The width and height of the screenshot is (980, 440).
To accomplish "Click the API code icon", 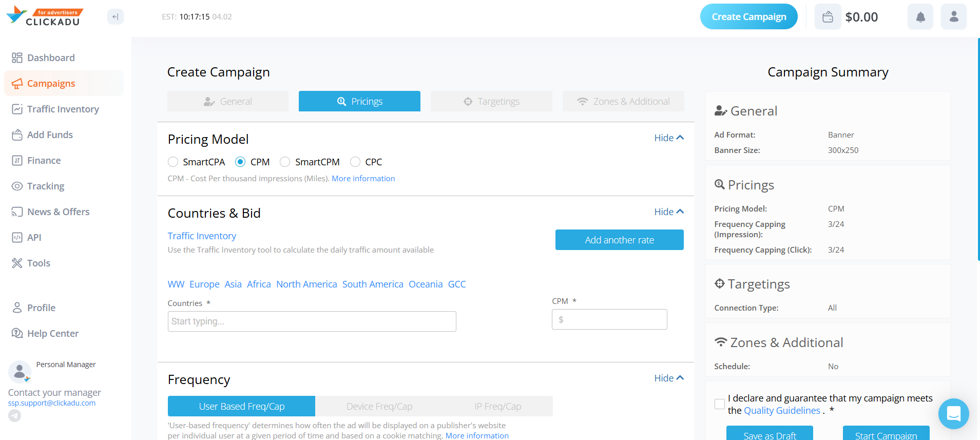I will (17, 237).
